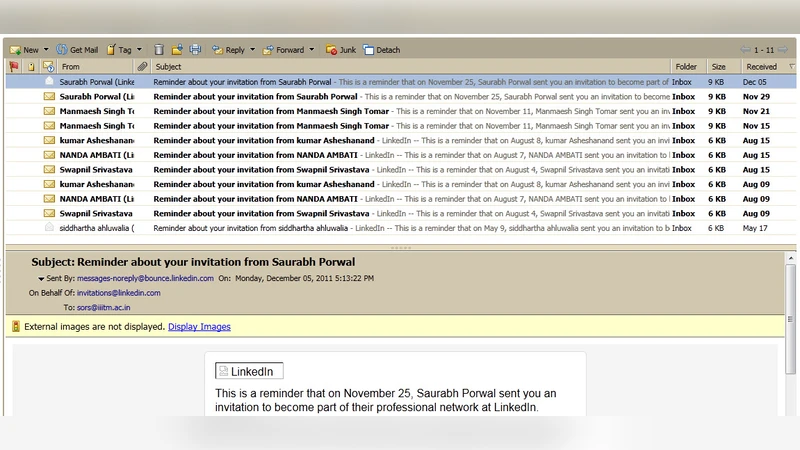Click the attachment paperclip column header
Viewport: 800px width, 450px height.
point(142,67)
